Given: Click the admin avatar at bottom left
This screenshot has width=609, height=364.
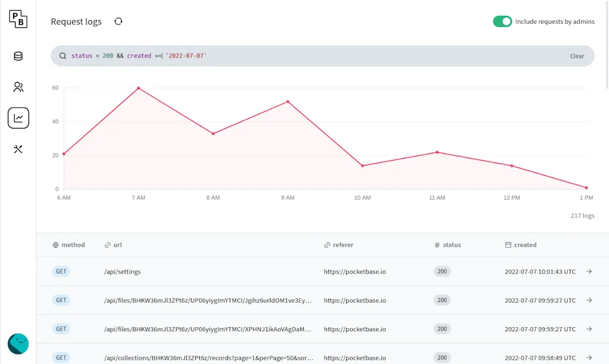Looking at the screenshot, I should point(18,343).
